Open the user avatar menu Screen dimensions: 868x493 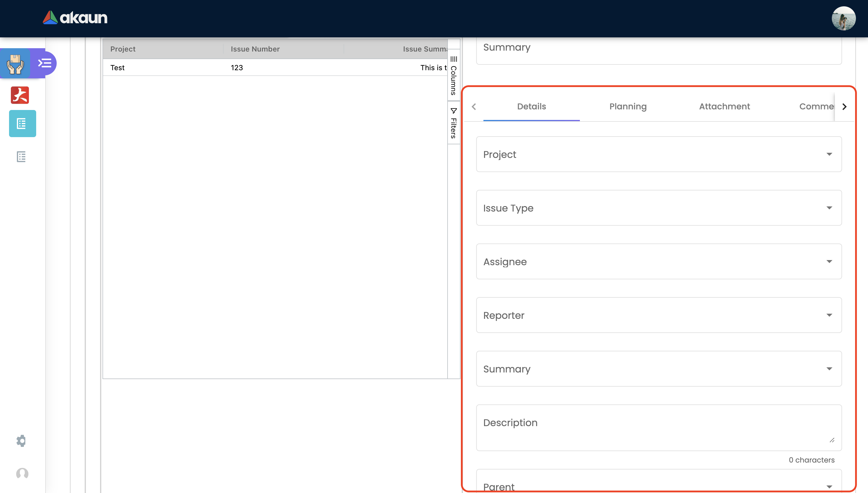tap(843, 19)
